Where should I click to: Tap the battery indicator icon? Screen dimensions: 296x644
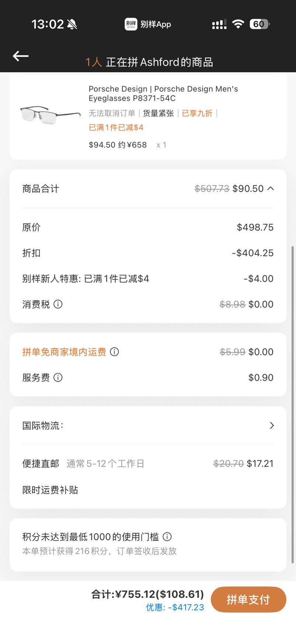tap(260, 24)
